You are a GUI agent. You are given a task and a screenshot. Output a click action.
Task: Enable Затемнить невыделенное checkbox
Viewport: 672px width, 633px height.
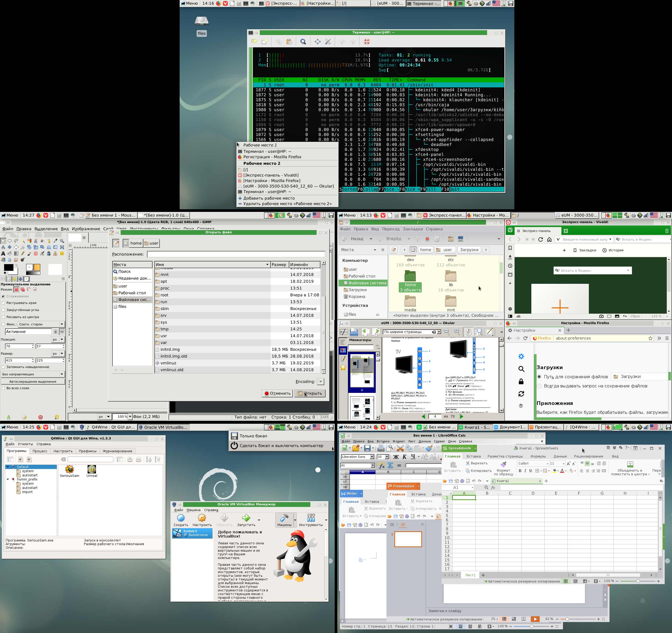coord(3,367)
